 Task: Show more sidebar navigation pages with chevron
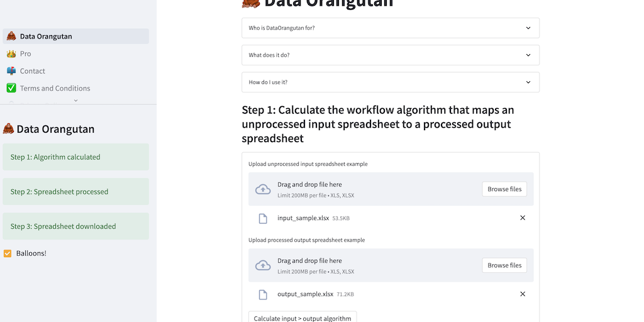75,100
